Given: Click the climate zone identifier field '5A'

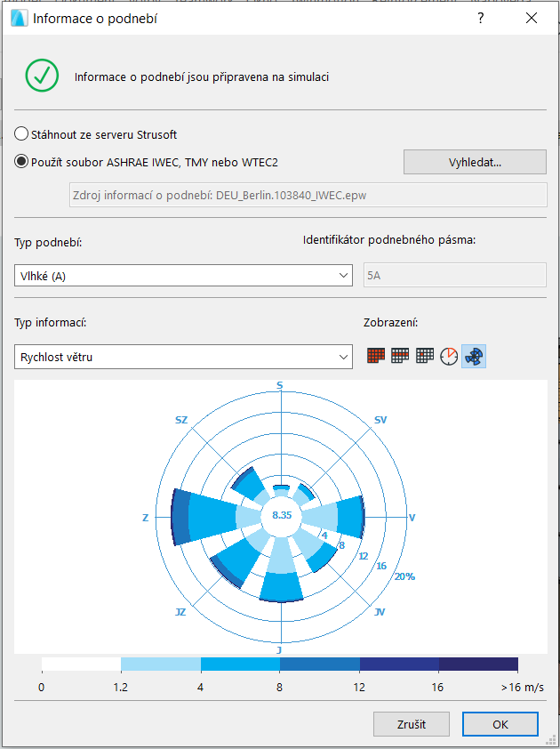Looking at the screenshot, I should click(454, 276).
